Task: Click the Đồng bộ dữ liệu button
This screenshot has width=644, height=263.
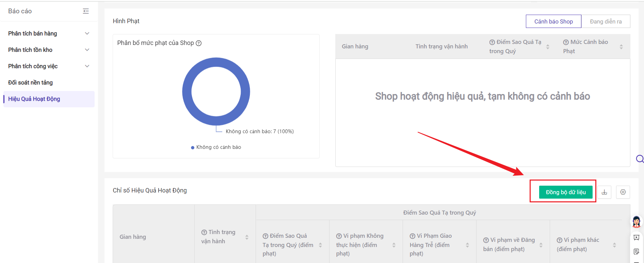Action: pos(565,192)
